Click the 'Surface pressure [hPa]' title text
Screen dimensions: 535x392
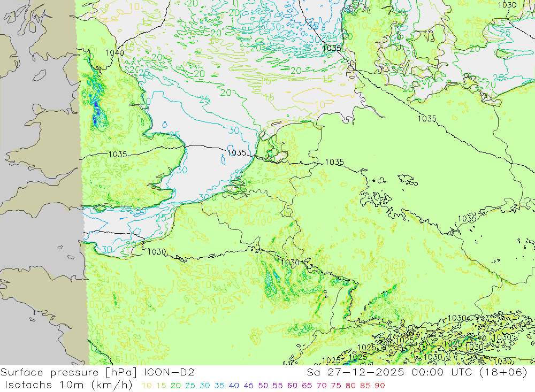(69, 372)
